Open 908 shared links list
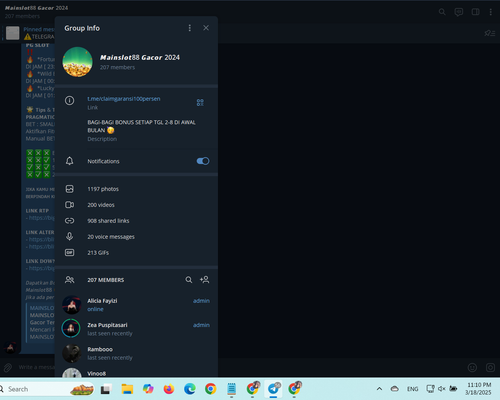The height and width of the screenshot is (400, 500). click(136, 221)
